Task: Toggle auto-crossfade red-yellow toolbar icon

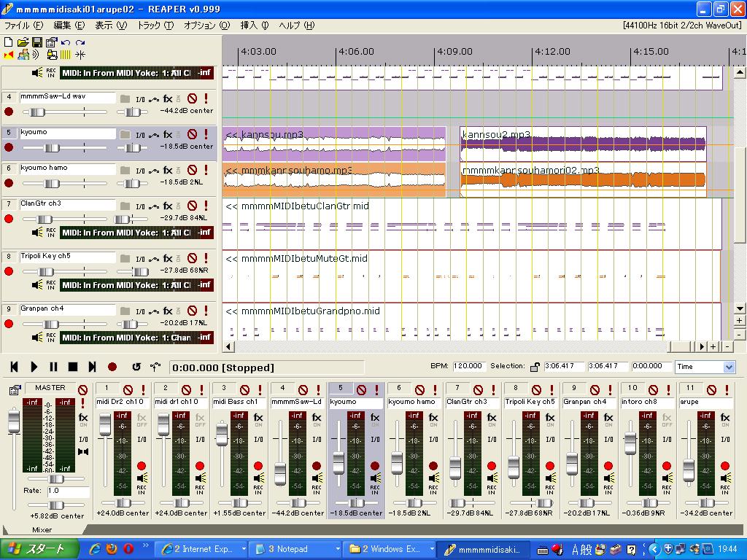Action: click(9, 55)
